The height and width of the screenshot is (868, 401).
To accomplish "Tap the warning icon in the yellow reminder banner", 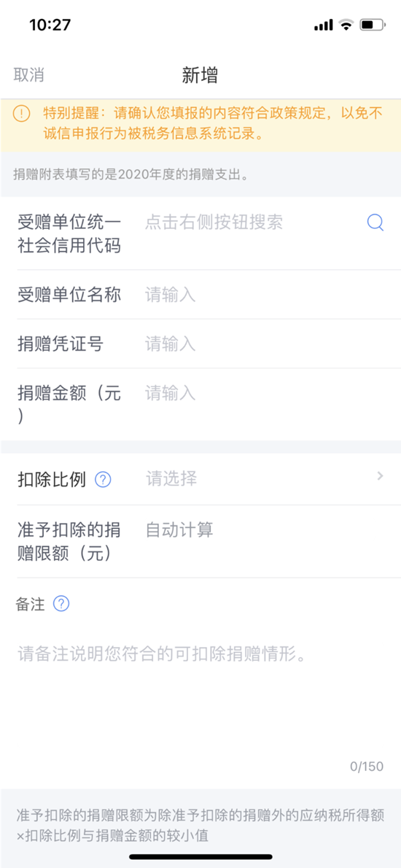I will pyautogui.click(x=21, y=114).
